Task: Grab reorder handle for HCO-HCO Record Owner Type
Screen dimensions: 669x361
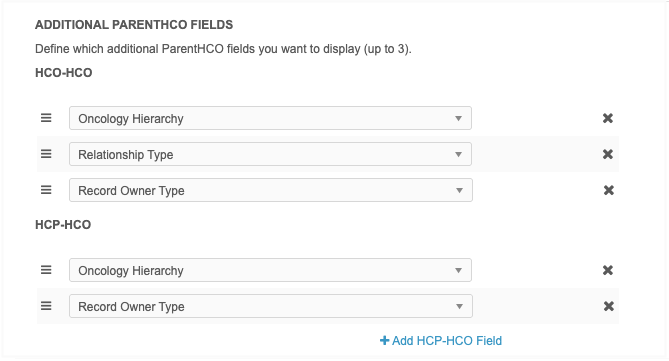Action: tap(46, 190)
